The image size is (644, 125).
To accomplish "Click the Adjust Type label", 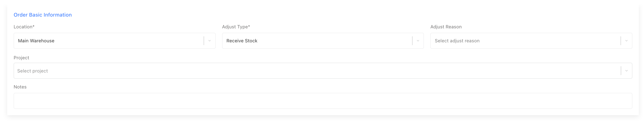I will pos(236,27).
